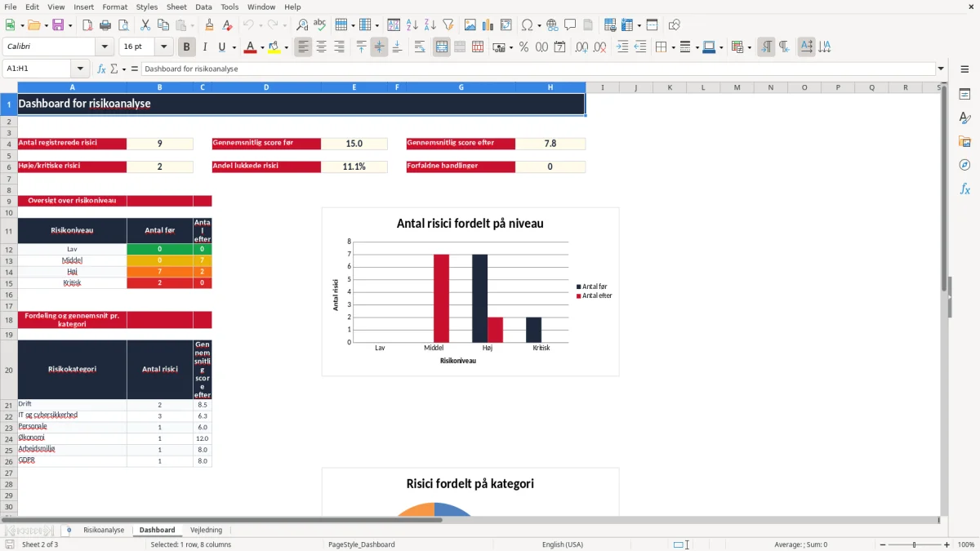Click the Clear Direct Formatting icon
Viewport: 980px width, 551px height.
(228, 25)
